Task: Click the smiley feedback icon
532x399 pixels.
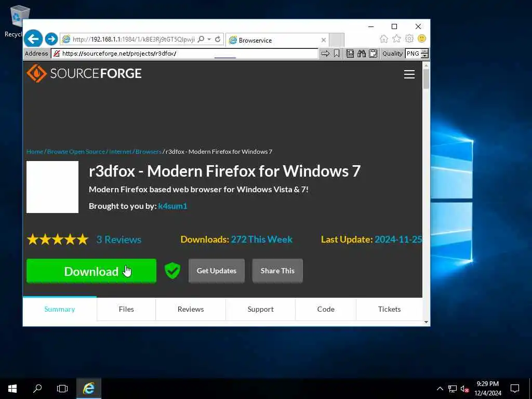Action: 422,38
